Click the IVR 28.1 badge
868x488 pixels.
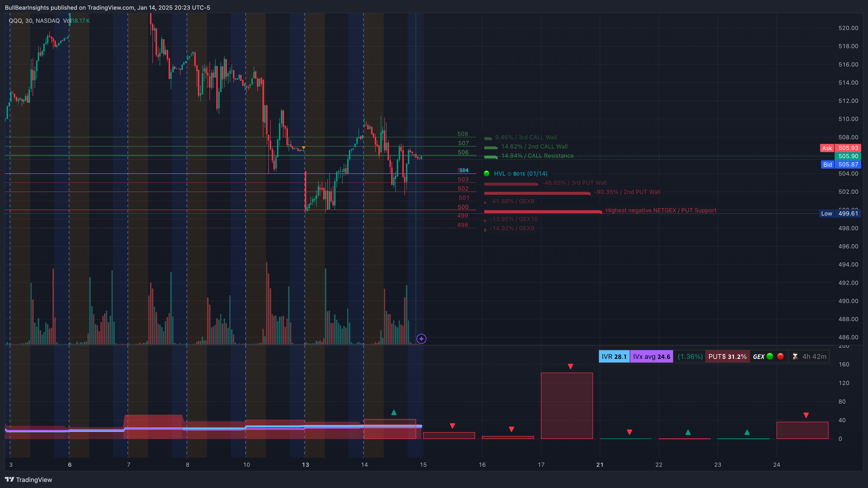(614, 356)
